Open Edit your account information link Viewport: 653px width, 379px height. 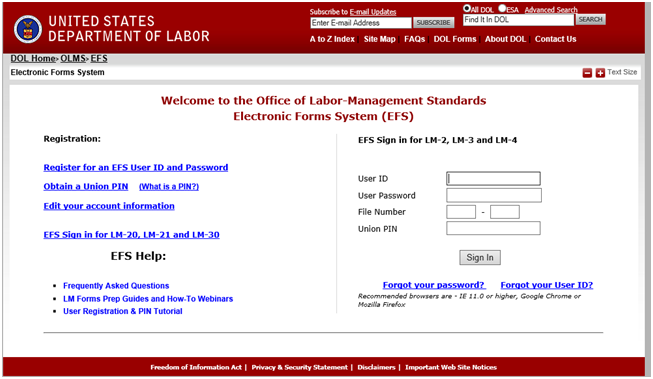tap(109, 206)
